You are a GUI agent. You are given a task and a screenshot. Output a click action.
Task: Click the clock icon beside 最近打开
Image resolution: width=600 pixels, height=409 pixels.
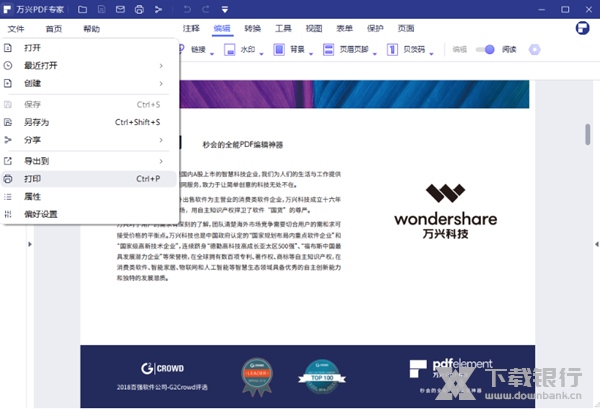point(8,65)
